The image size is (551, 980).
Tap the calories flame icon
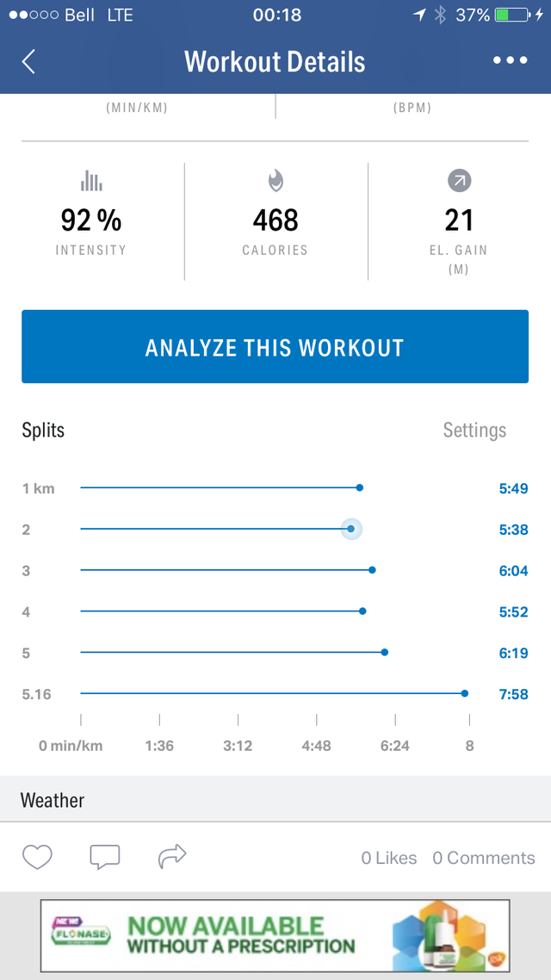pos(275,181)
